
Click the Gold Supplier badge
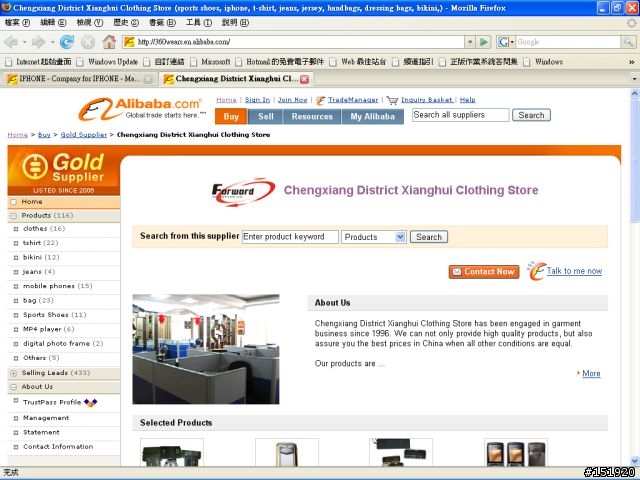(x=64, y=171)
